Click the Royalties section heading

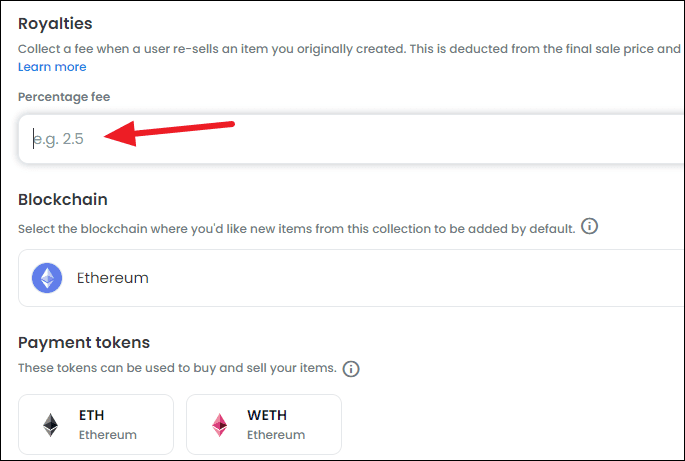[55, 24]
